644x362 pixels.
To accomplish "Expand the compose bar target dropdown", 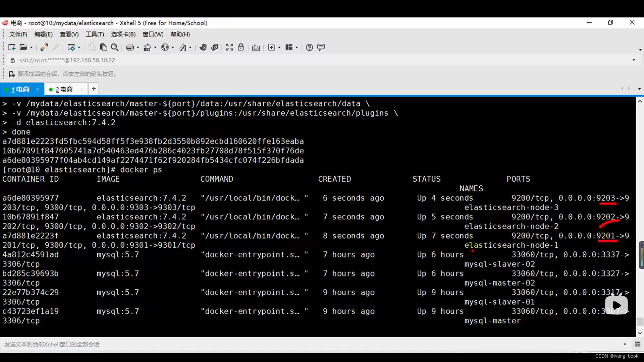I will (625, 344).
